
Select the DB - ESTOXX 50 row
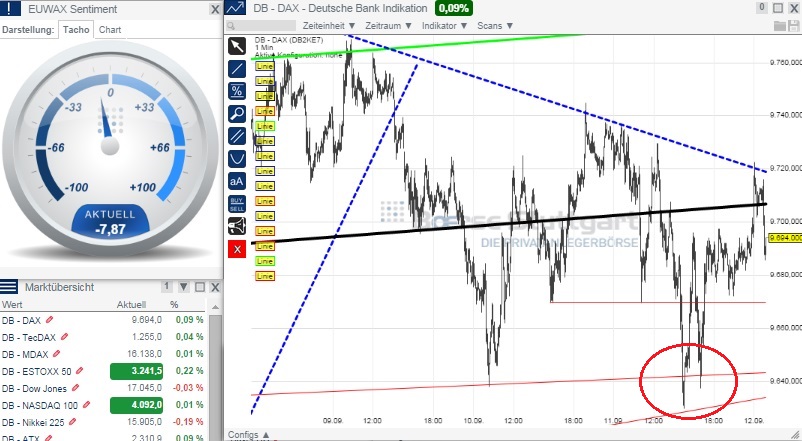point(102,371)
